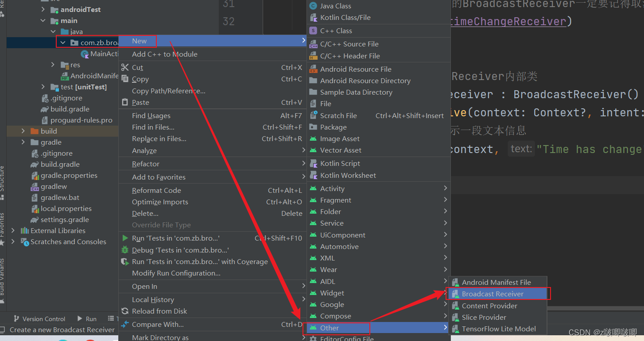The height and width of the screenshot is (341, 644).
Task: Expand External Libraries node
Action: click(13, 230)
